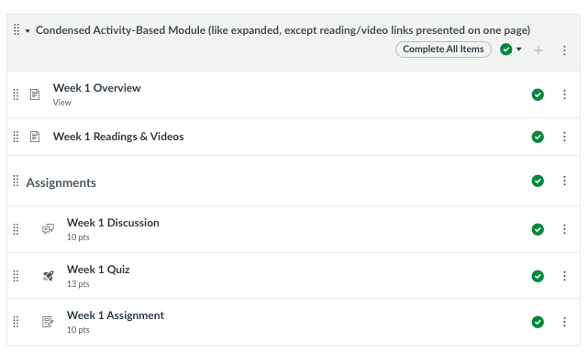Image resolution: width=588 pixels, height=364 pixels.
Task: Unpublish the Assignments text header
Action: click(538, 181)
